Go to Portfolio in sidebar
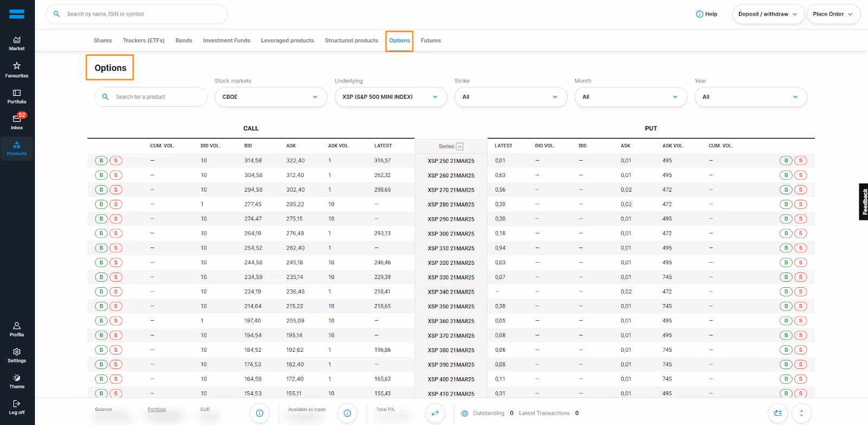The width and height of the screenshot is (868, 425). 17,97
